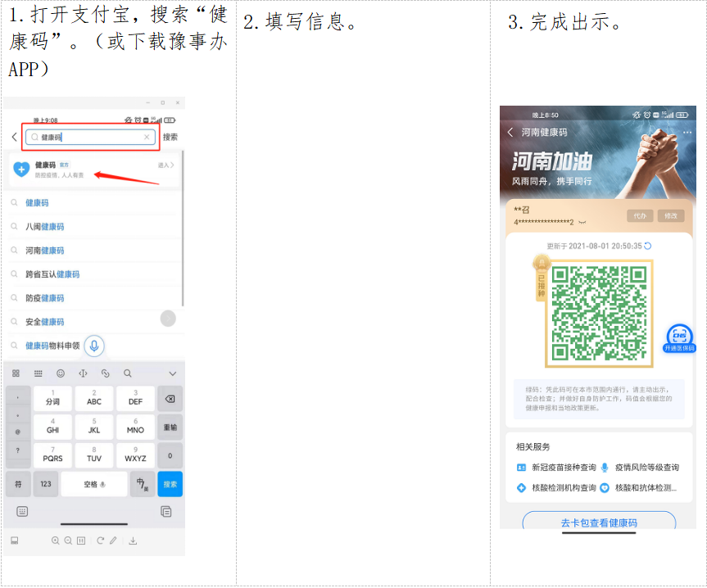Select the 河南健康码 search suggestion
707x588 pixels.
(x=44, y=251)
